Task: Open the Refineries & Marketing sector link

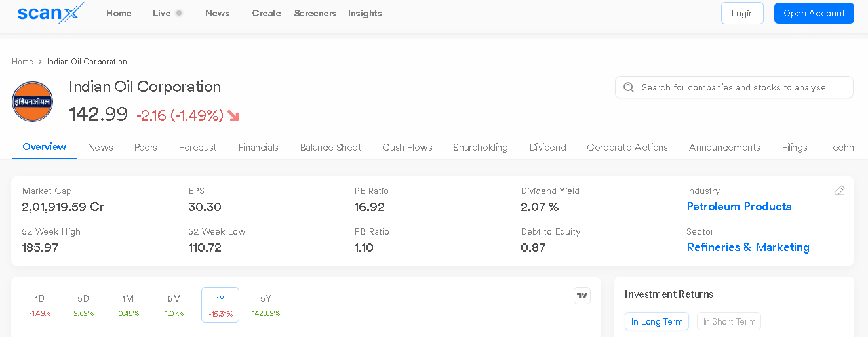Action: (x=748, y=247)
